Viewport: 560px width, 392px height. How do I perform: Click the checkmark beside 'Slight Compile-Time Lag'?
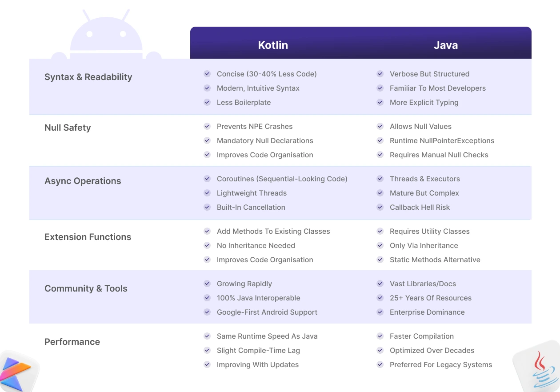[207, 350]
